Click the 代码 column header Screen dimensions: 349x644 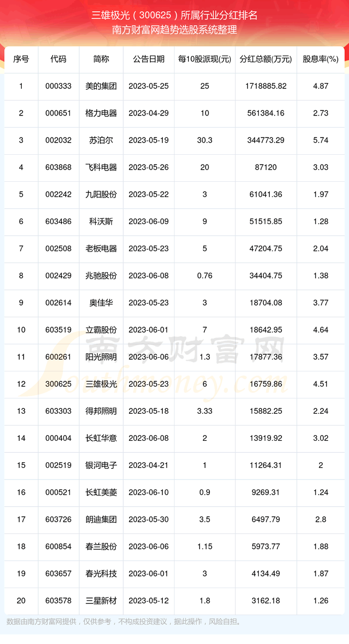coord(59,59)
